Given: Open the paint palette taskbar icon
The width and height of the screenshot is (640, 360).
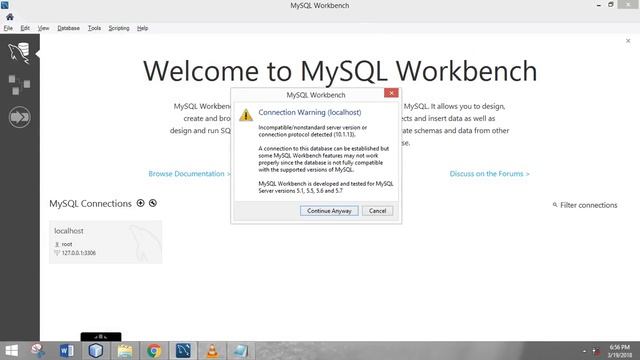Looking at the screenshot, I should tap(38, 351).
